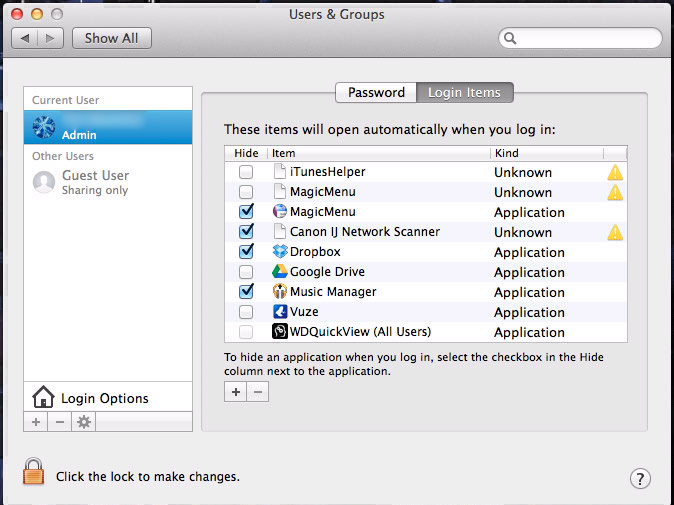
Task: Click in the search field
Action: point(580,38)
